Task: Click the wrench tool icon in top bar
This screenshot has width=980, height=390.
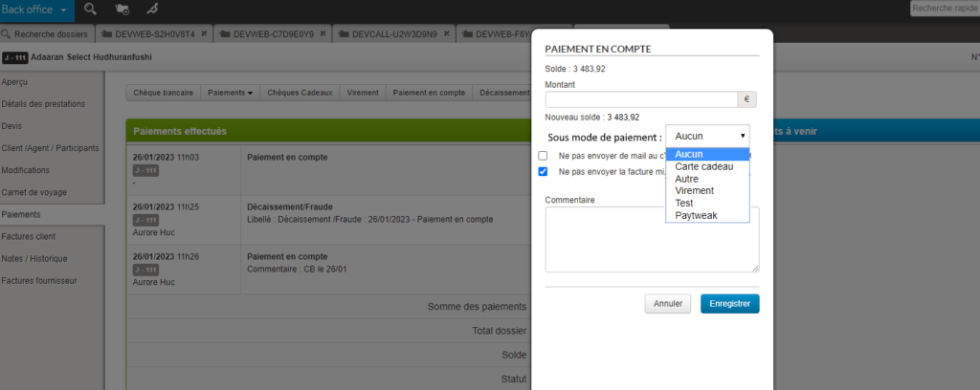Action: click(x=151, y=10)
